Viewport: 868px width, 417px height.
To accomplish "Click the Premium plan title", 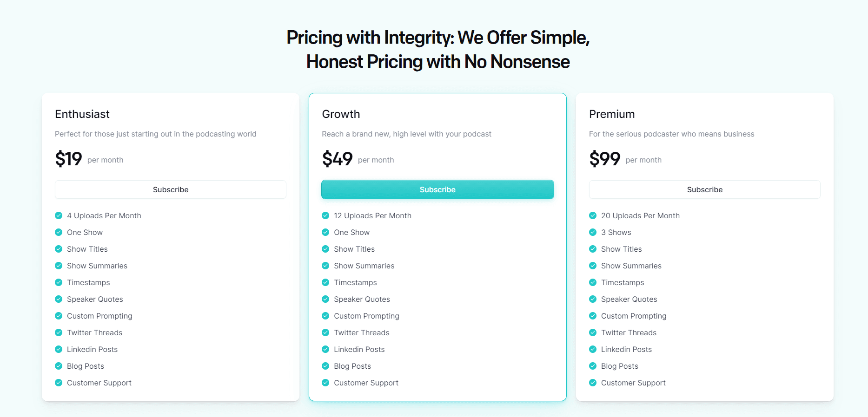I will click(612, 114).
